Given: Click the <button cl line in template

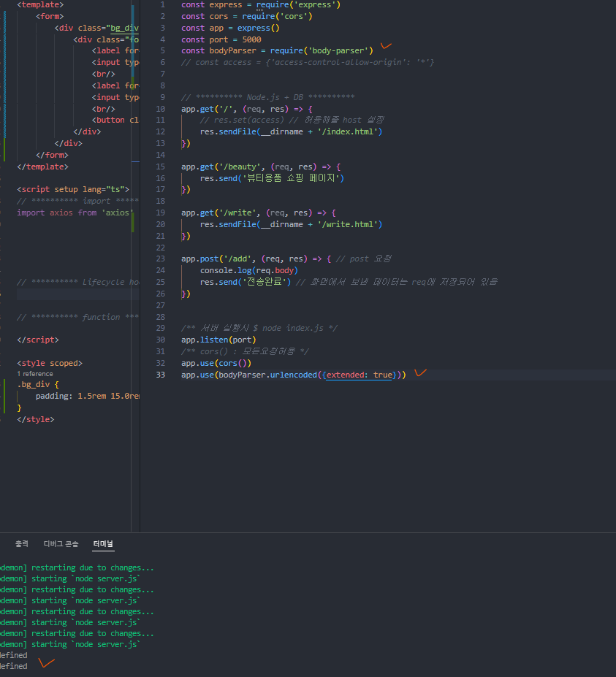Looking at the screenshot, I should tap(115, 120).
